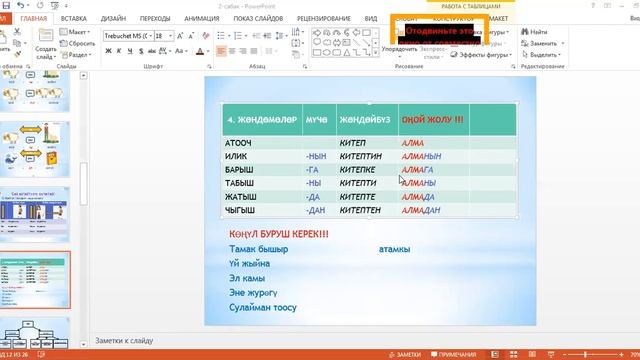Image resolution: width=640 pixels, height=360 pixels.
Task: Switch to the ПЕРЕХОДЫ tab
Action: (155, 18)
